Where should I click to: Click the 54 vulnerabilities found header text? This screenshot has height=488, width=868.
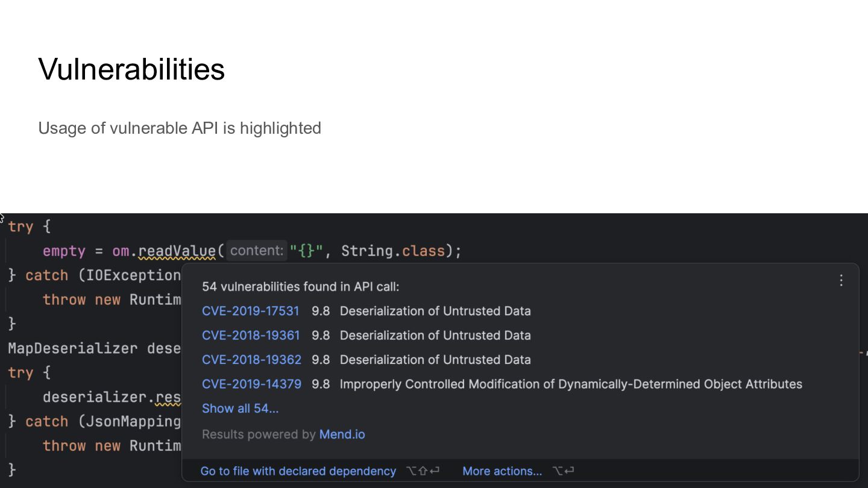click(300, 287)
